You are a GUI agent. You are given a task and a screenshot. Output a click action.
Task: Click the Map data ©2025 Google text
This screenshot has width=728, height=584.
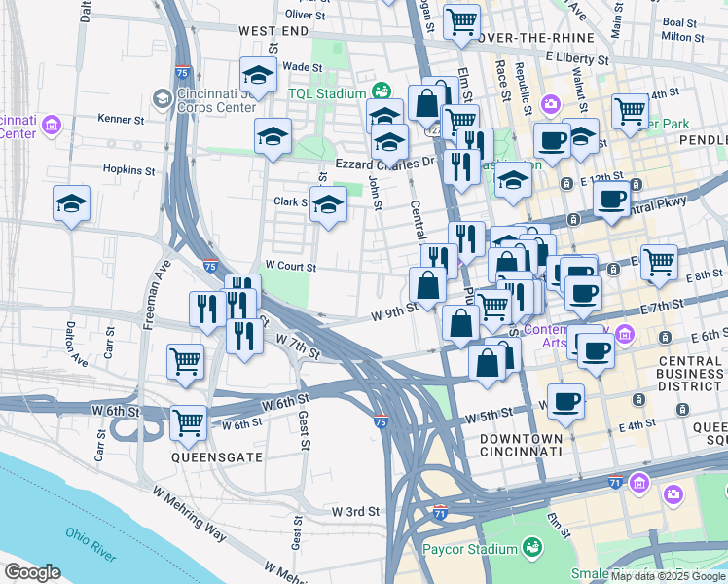point(669,577)
